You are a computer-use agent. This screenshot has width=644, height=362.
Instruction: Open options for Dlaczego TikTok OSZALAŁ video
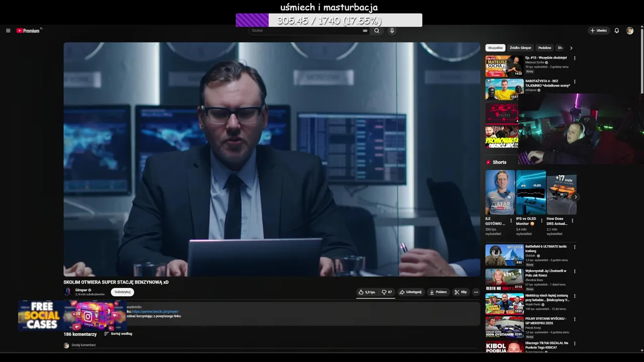575,344
